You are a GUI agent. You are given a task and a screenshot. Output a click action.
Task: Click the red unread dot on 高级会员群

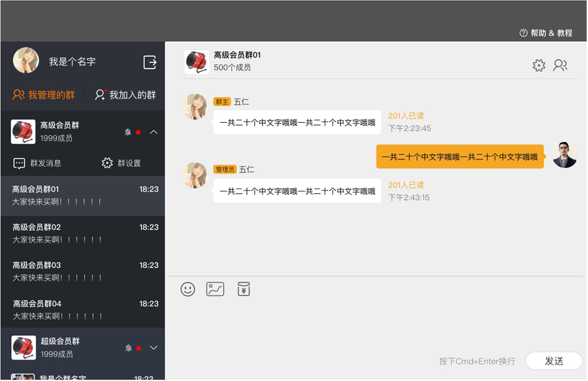[x=139, y=133]
